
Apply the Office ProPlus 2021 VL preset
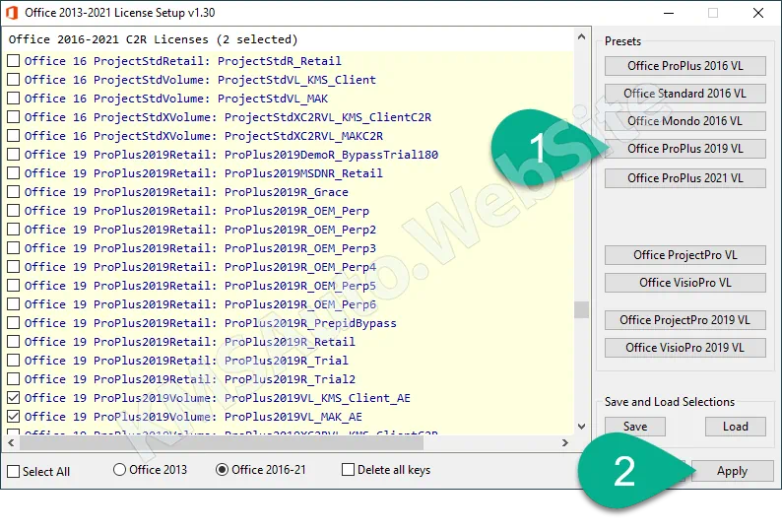click(685, 178)
